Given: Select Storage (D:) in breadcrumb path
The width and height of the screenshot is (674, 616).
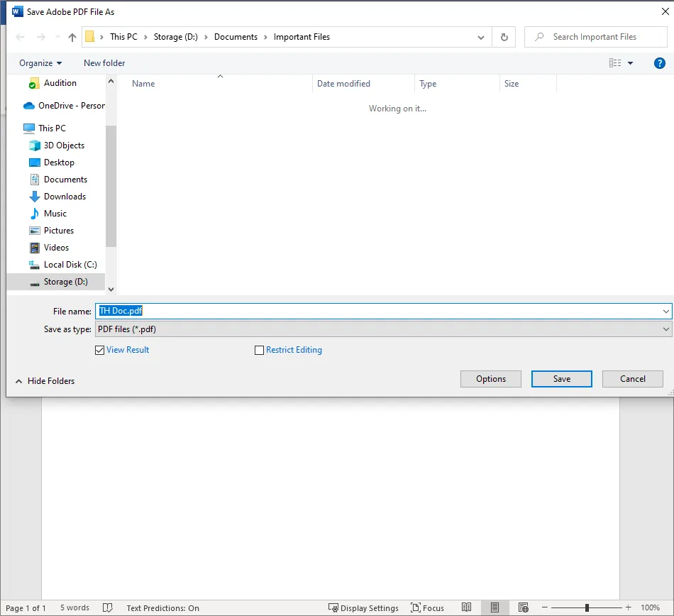Looking at the screenshot, I should click(x=176, y=37).
